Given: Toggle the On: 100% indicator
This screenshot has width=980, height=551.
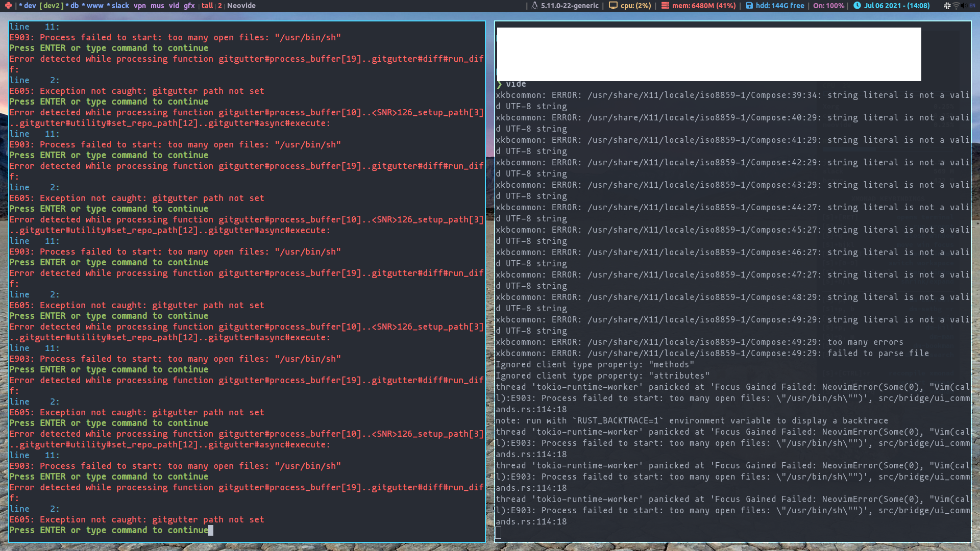Looking at the screenshot, I should (x=829, y=6).
